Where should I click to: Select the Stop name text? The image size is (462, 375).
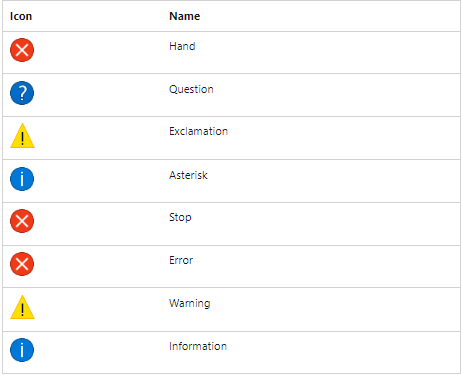(180, 217)
